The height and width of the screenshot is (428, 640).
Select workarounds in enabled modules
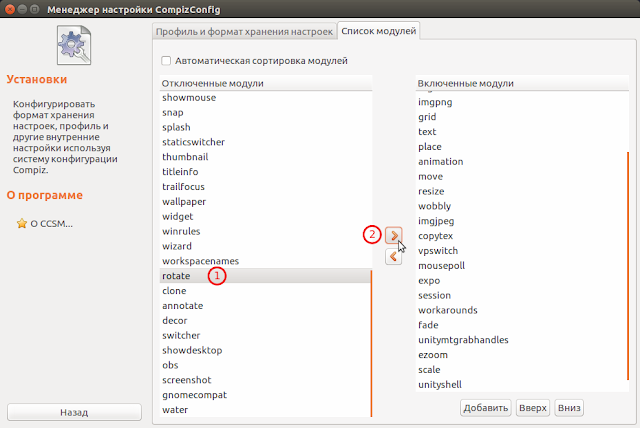[521, 310]
